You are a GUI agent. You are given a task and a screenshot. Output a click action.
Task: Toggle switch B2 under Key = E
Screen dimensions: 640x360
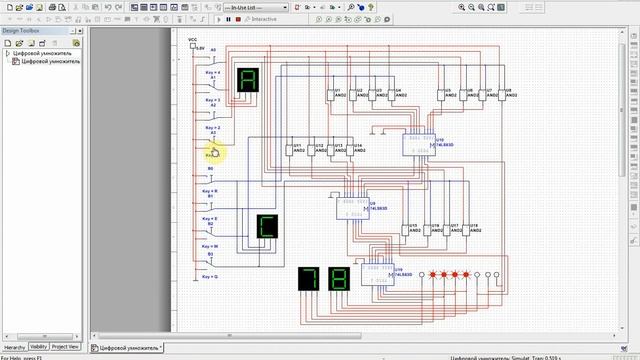210,231
